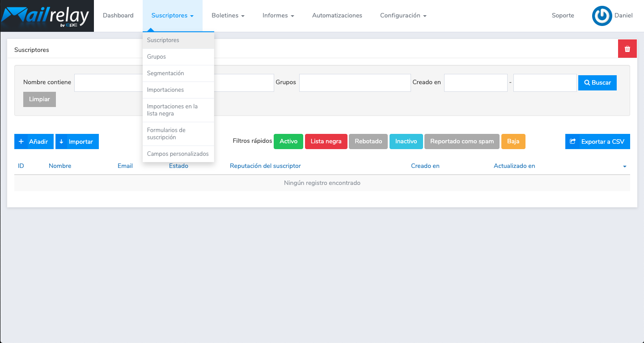Focus the Grupos filter field
The width and height of the screenshot is (644, 343).
tap(355, 83)
